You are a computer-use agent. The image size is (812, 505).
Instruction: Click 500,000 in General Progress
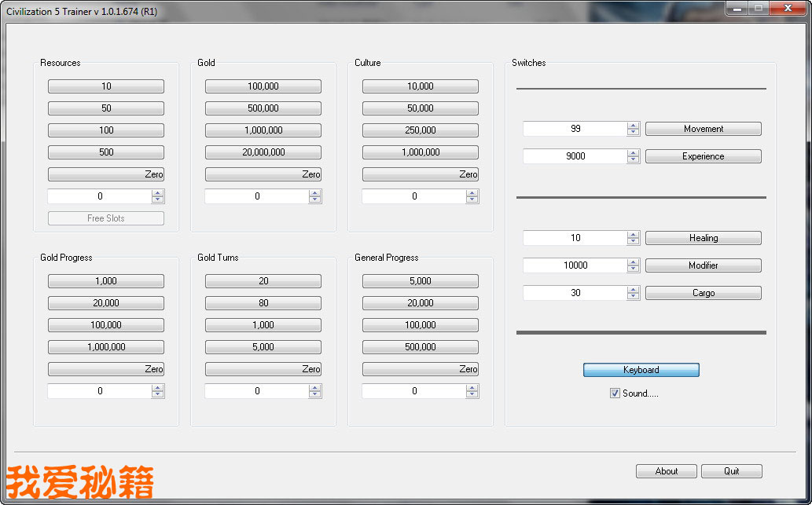tap(420, 347)
